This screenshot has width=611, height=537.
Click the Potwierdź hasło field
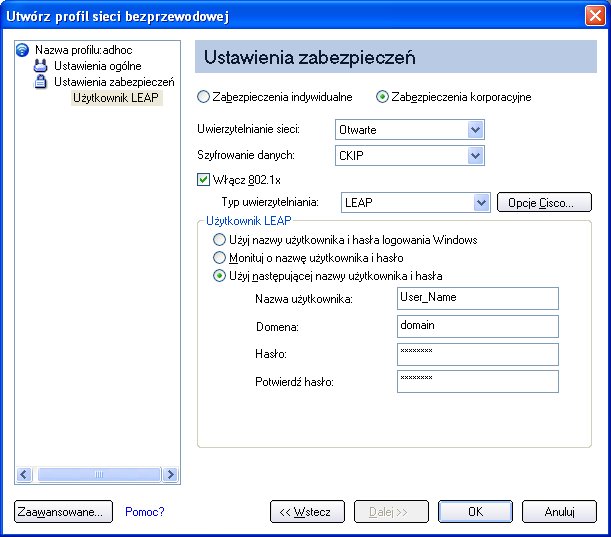(x=478, y=382)
